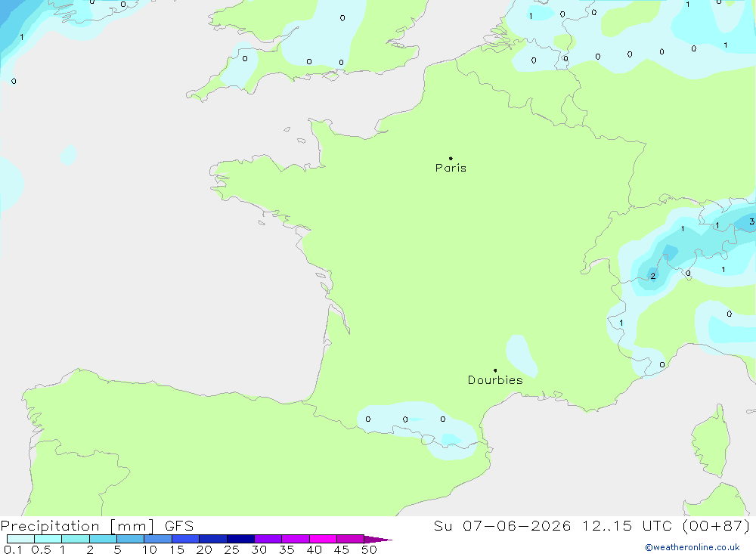Click the Precipitation [mm] GFS title
Screen dimensions: 756x554
(x=97, y=526)
